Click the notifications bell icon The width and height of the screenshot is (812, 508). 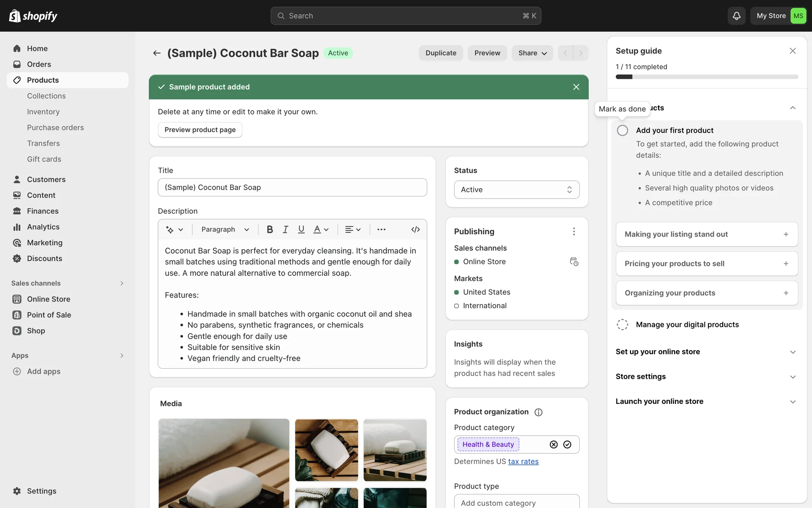pyautogui.click(x=736, y=16)
